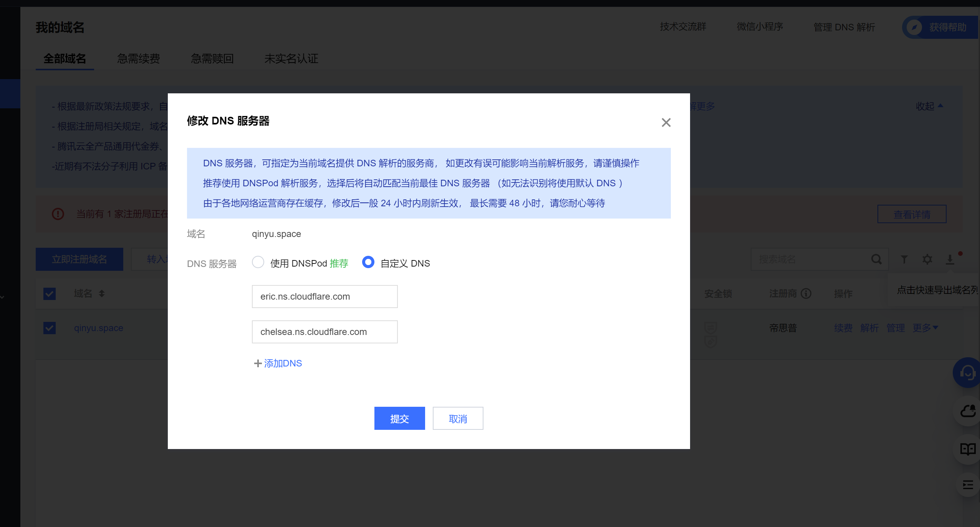Click the 立即注册域名 button
The height and width of the screenshot is (527, 980).
click(79, 259)
